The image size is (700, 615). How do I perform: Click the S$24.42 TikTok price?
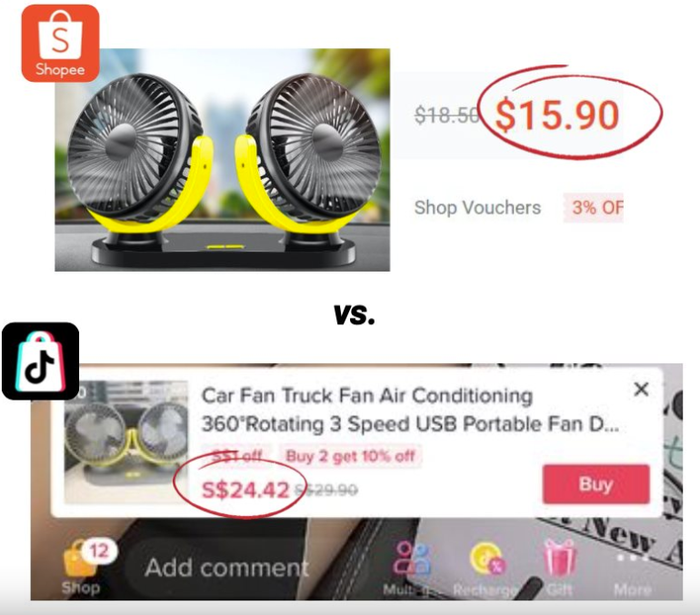point(245,491)
